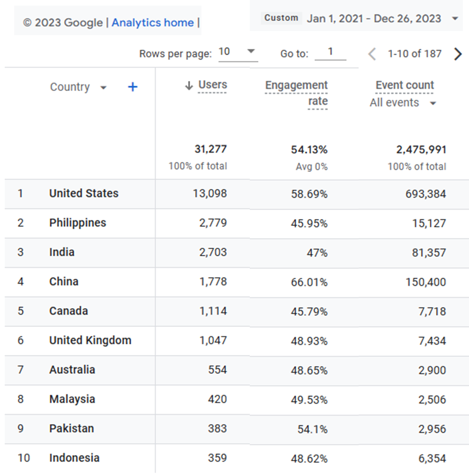Click the previous page arrow

point(372,54)
